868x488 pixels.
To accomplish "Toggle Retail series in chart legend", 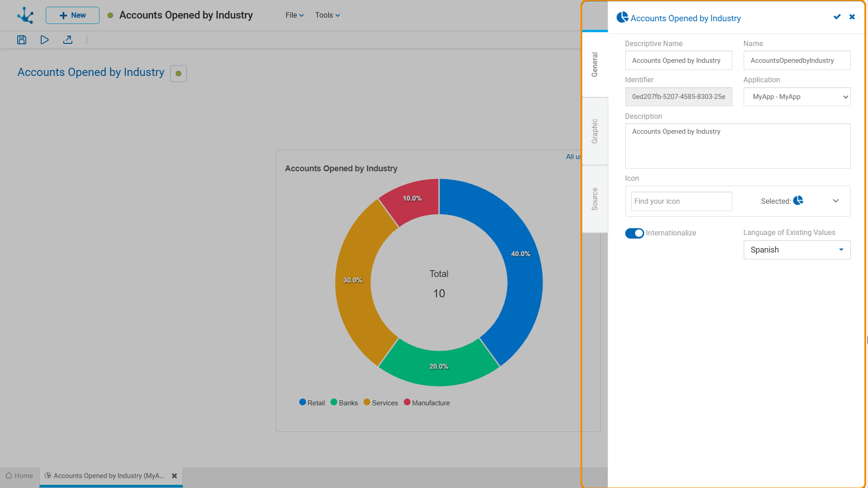I will (312, 403).
